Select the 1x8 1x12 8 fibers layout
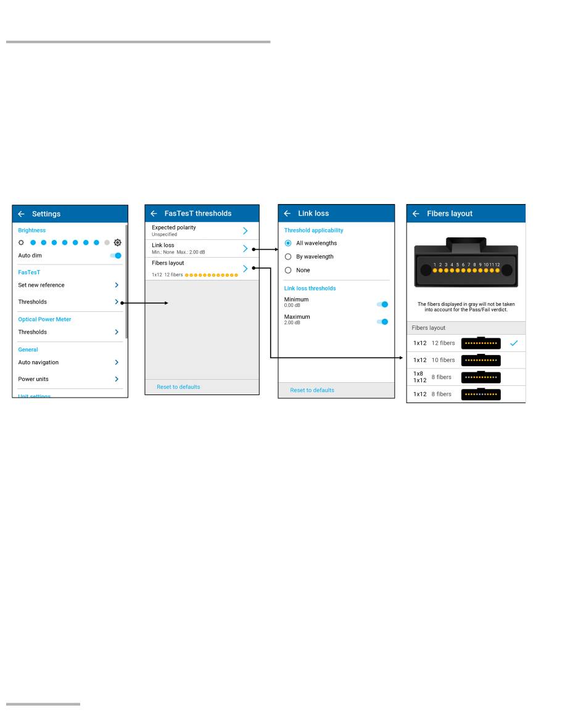This screenshot has height=728, width=586. pos(466,377)
